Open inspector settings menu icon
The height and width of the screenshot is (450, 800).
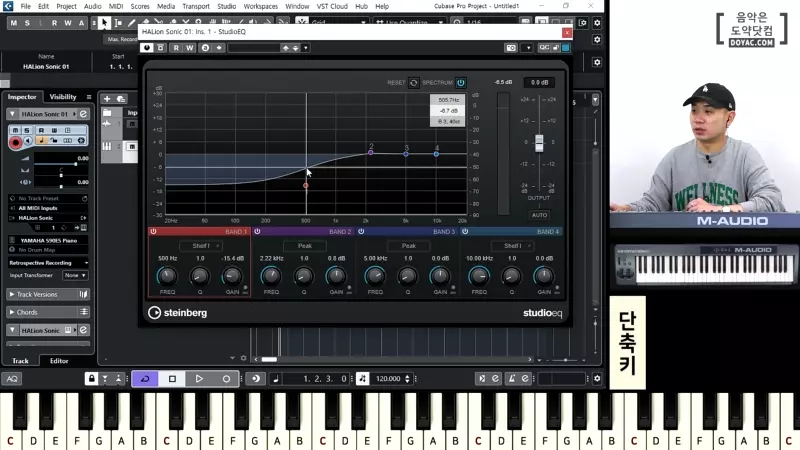(x=89, y=97)
